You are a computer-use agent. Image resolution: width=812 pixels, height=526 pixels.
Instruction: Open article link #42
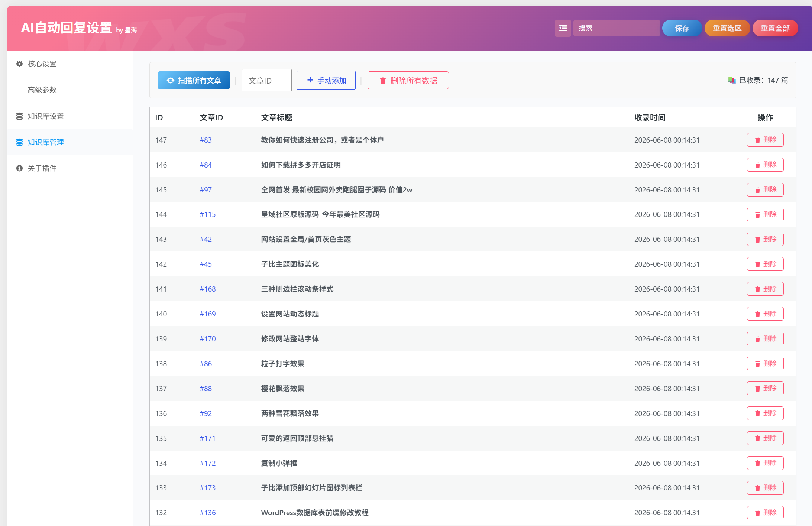(206, 239)
